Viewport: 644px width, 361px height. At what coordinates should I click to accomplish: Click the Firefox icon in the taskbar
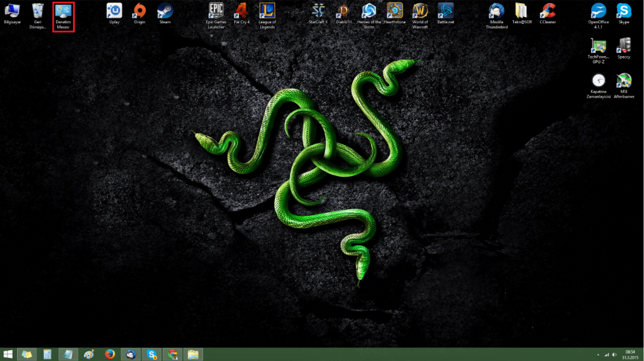click(x=109, y=355)
